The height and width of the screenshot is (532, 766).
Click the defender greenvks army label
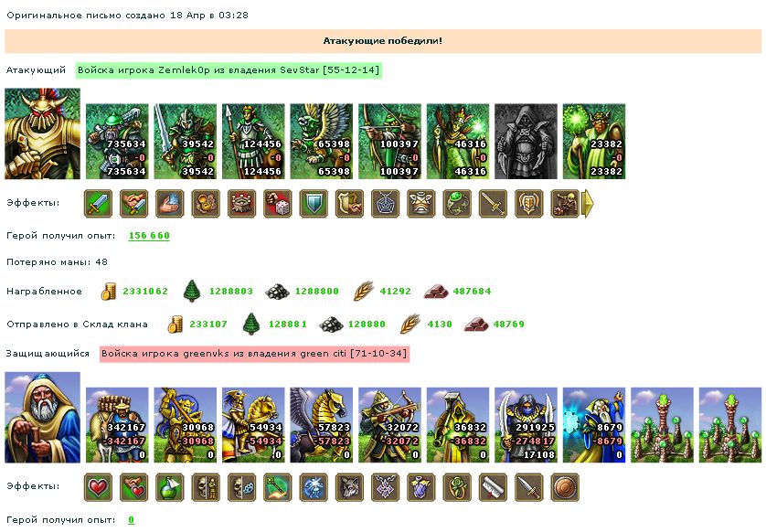pyautogui.click(x=254, y=354)
